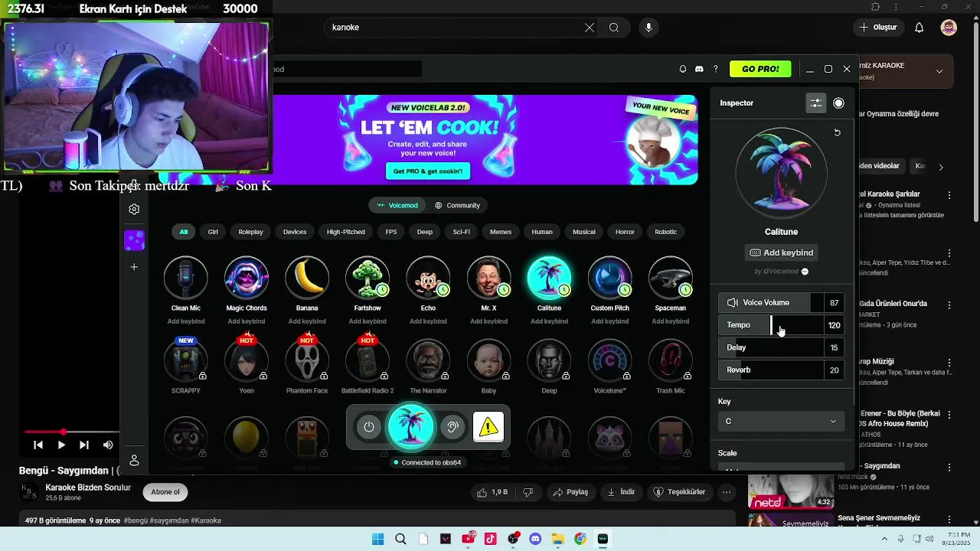Toggle the voice changer power button
Viewport: 980px width, 551px height.
[x=369, y=427]
